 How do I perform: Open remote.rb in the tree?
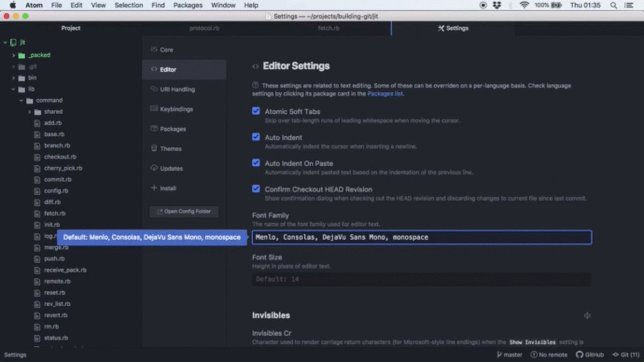coord(57,282)
